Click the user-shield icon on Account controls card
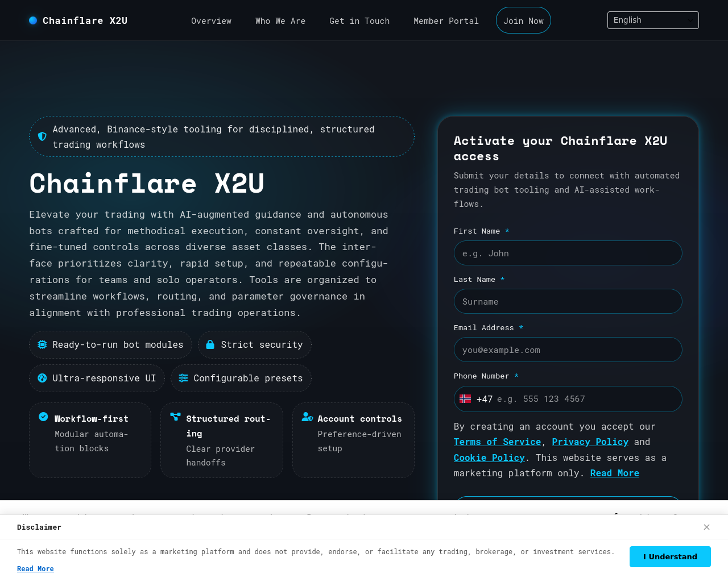The width and height of the screenshot is (728, 582). click(307, 417)
